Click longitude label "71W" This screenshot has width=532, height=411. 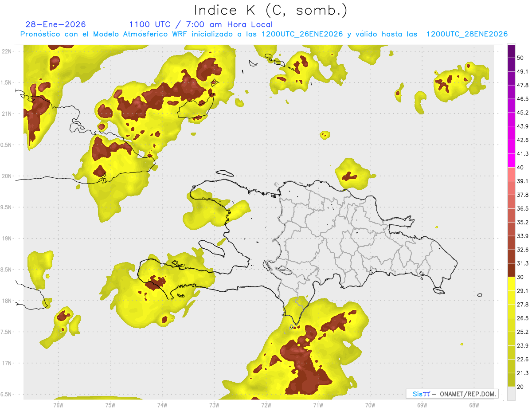[318, 405]
